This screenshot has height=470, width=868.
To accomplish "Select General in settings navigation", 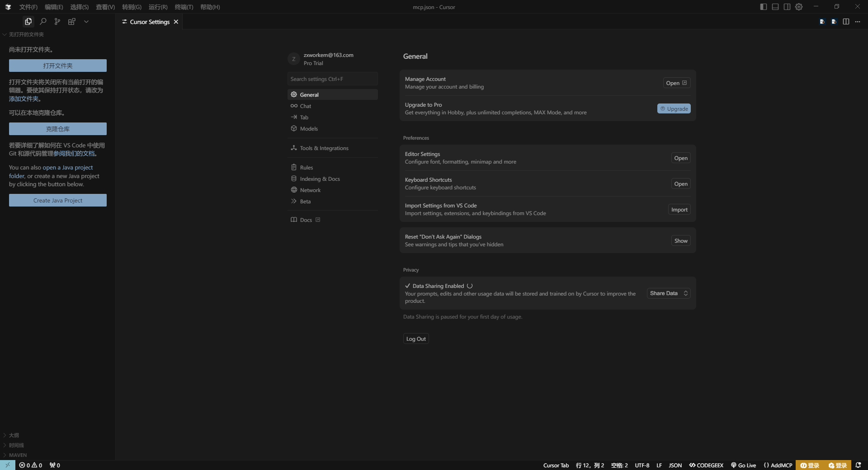I will pyautogui.click(x=333, y=94).
